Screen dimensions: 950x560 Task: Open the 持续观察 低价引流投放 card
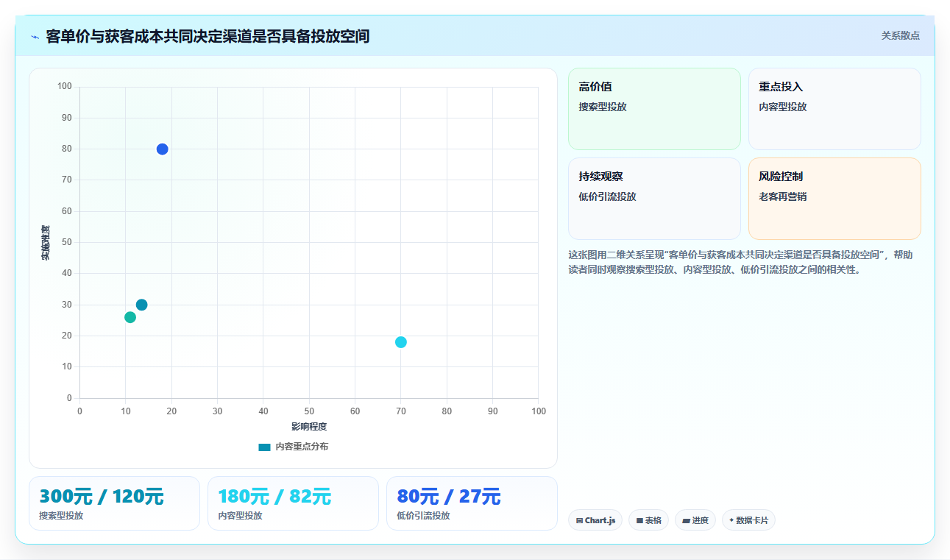654,199
